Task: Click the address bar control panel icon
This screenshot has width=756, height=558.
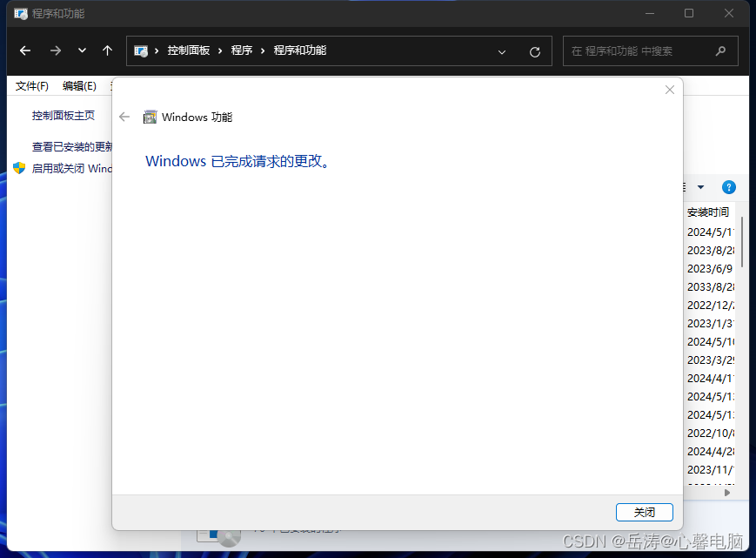Action: tap(141, 50)
